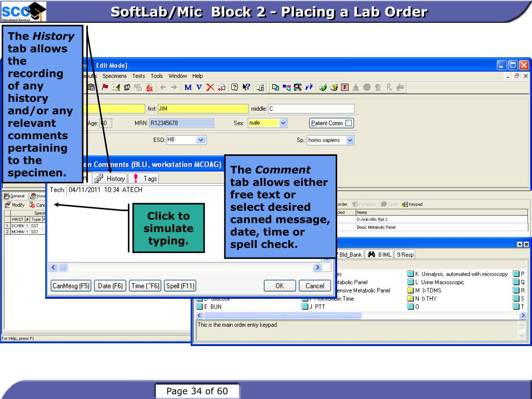This screenshot has height=399, width=532.
Task: Click the back arrow toolbar icon
Action: click(x=163, y=87)
